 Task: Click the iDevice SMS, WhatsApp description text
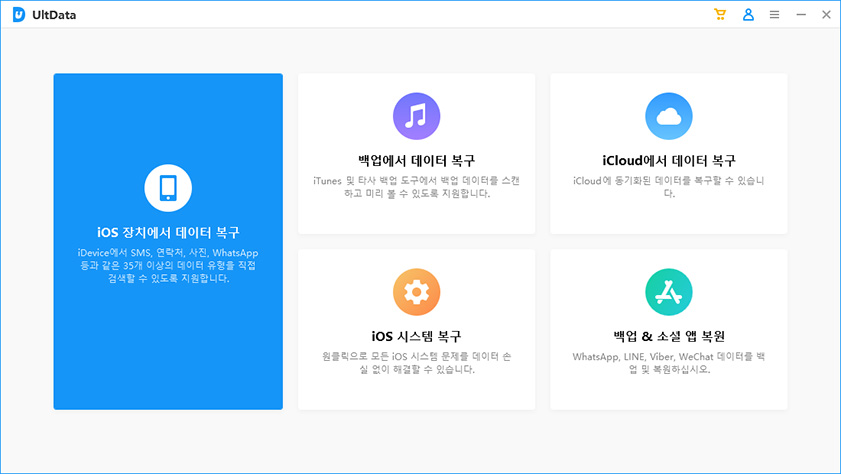(168, 265)
